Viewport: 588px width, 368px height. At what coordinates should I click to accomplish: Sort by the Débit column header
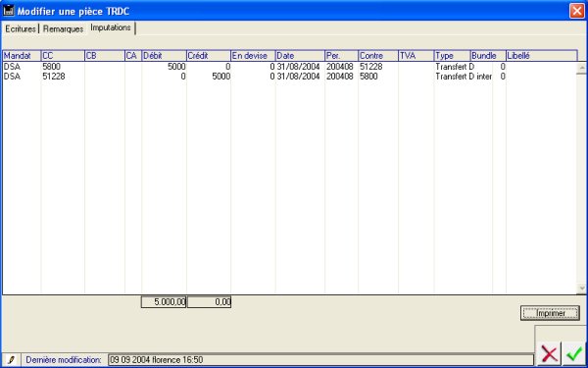[165, 56]
